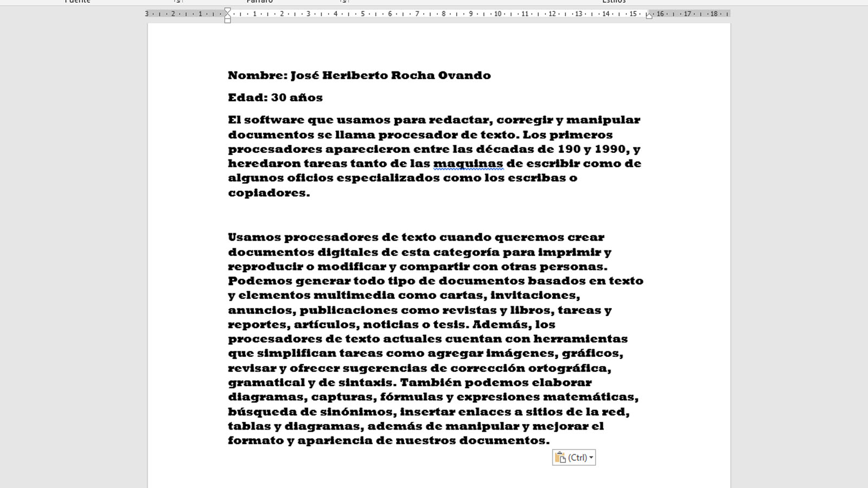Click the word "Usamos" starting second paragraph
The width and height of the screenshot is (868, 488).
point(254,237)
